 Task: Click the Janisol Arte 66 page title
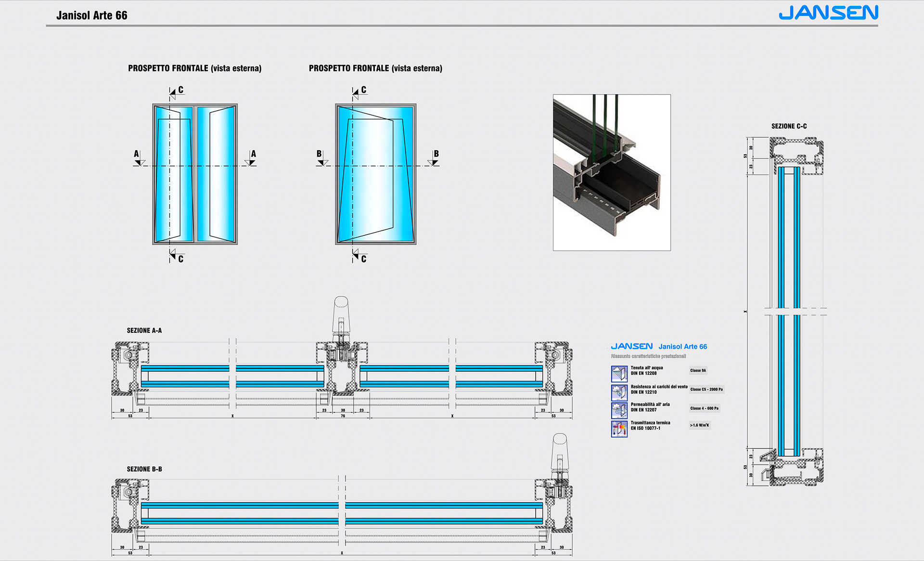[92, 15]
